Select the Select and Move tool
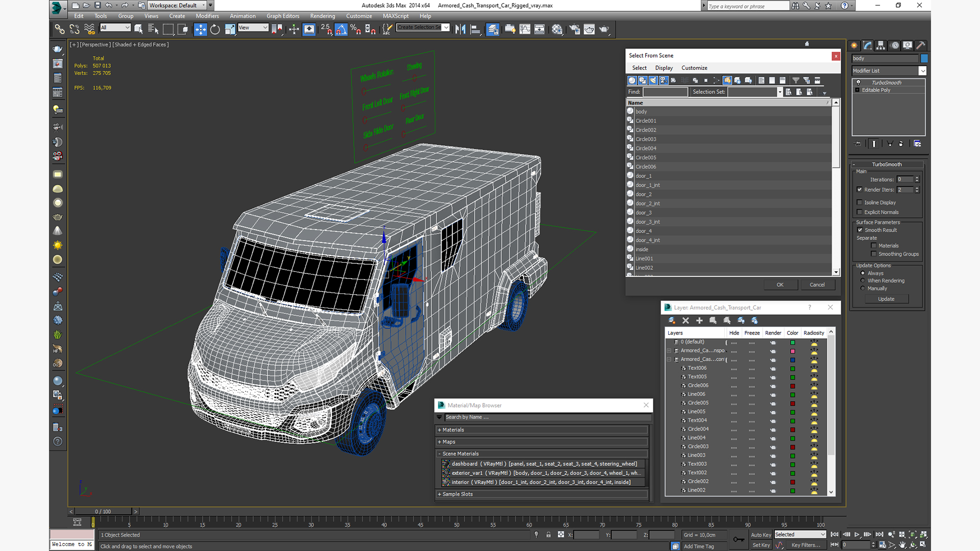 [201, 30]
